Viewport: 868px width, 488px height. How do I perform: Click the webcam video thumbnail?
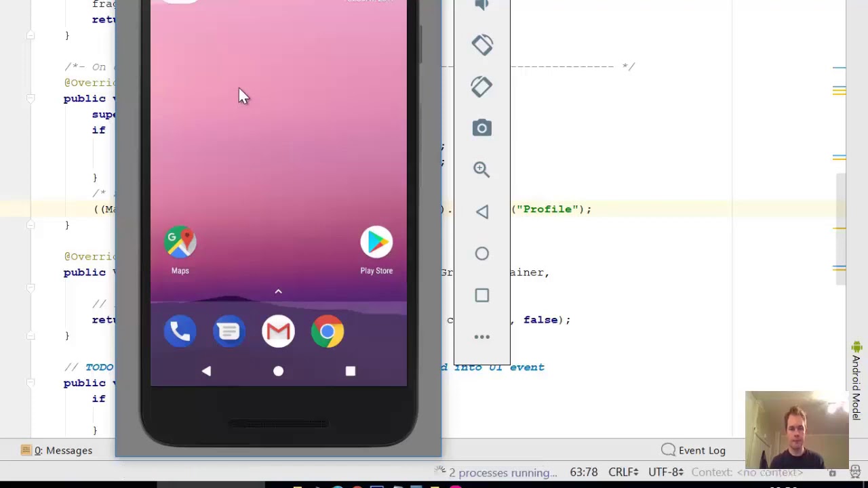coord(797,430)
